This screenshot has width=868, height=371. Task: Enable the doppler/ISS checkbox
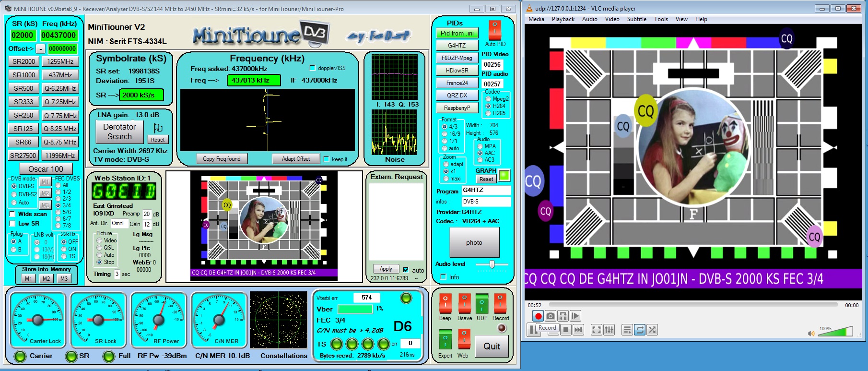tap(313, 68)
